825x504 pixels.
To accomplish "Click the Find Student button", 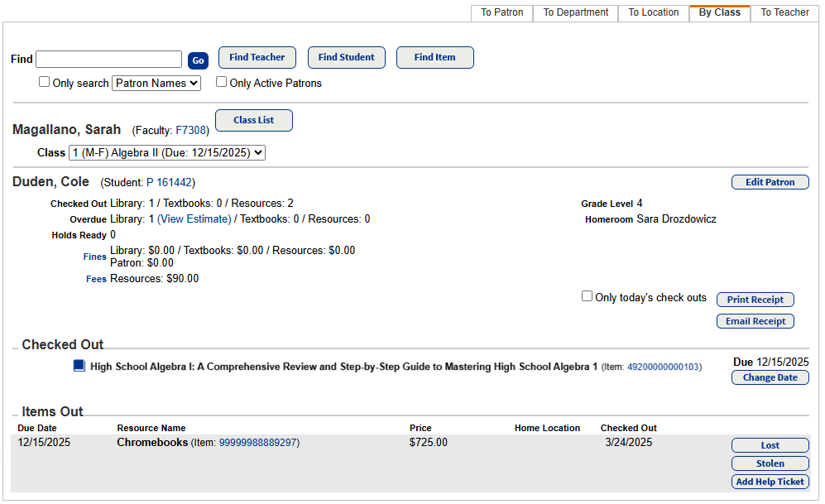I will [x=346, y=57].
